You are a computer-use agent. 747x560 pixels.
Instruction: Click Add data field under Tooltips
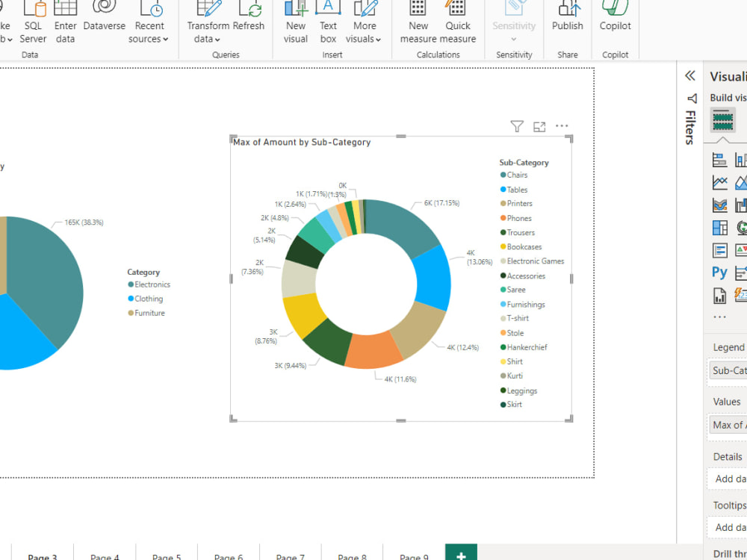pos(728,528)
